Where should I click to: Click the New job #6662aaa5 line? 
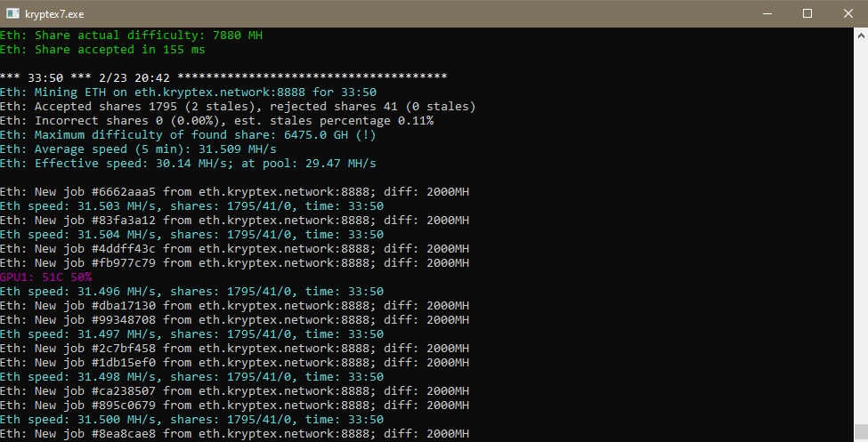(234, 191)
